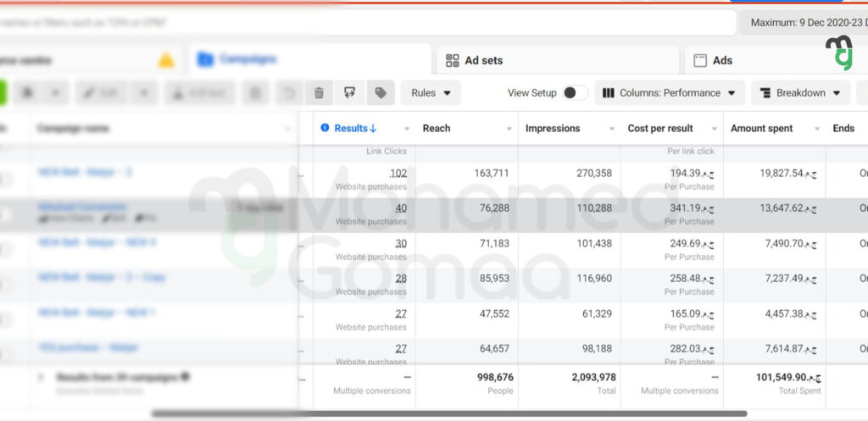Click the yellow warning triangle icon
The height and width of the screenshot is (421, 868).
166,60
